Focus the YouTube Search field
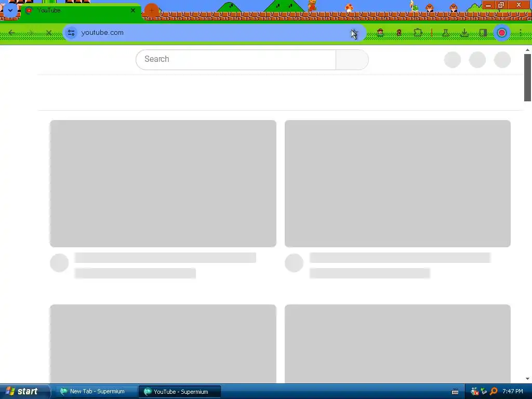Viewport: 532px width, 399px height. 236,60
